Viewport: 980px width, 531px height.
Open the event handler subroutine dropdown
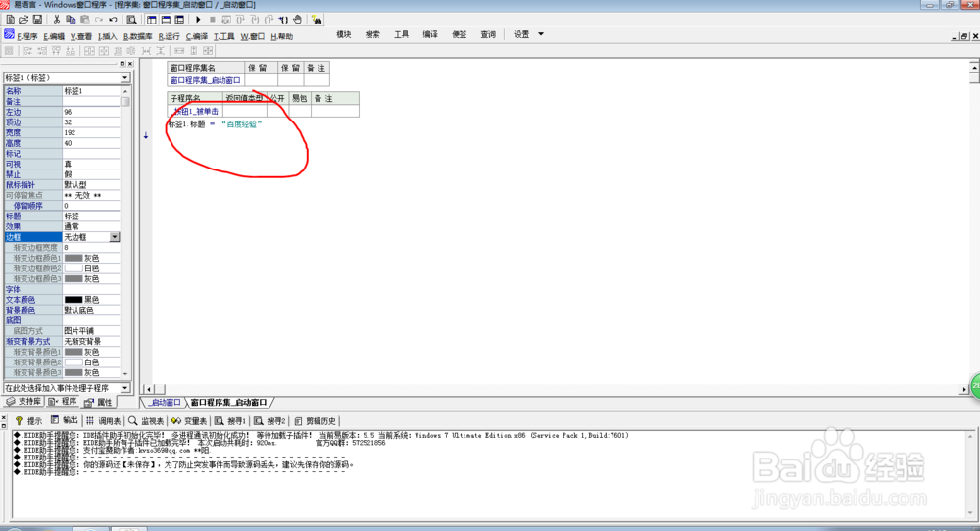125,388
